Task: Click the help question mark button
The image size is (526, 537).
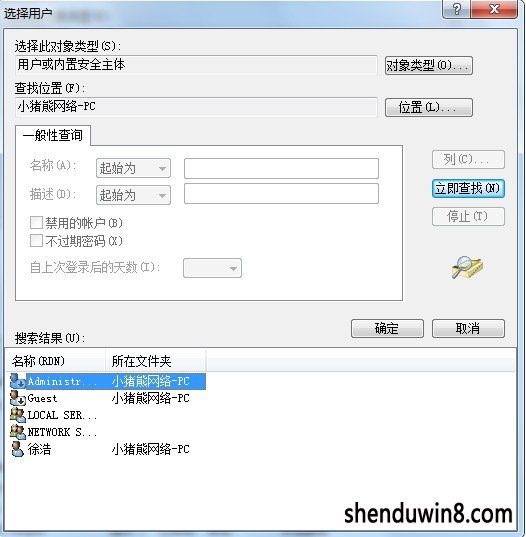Action: click(456, 9)
